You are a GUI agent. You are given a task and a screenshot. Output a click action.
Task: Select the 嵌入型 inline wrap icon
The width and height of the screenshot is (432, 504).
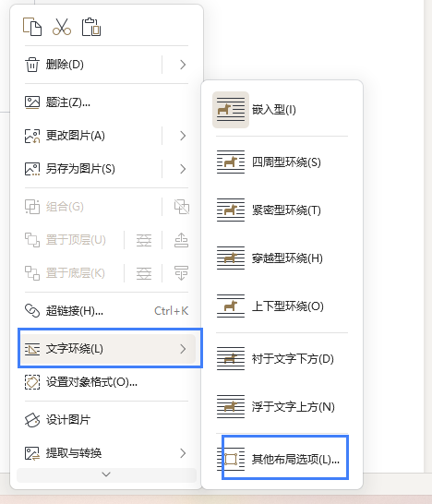click(x=231, y=110)
